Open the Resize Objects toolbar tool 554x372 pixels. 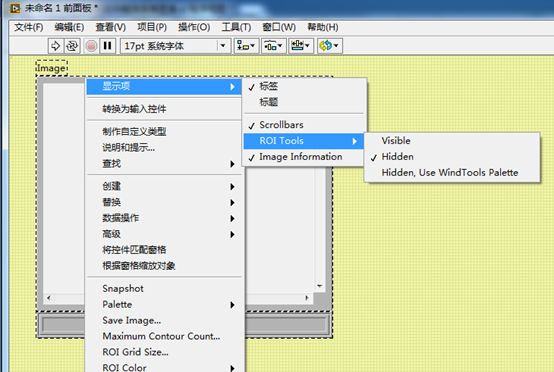(301, 46)
